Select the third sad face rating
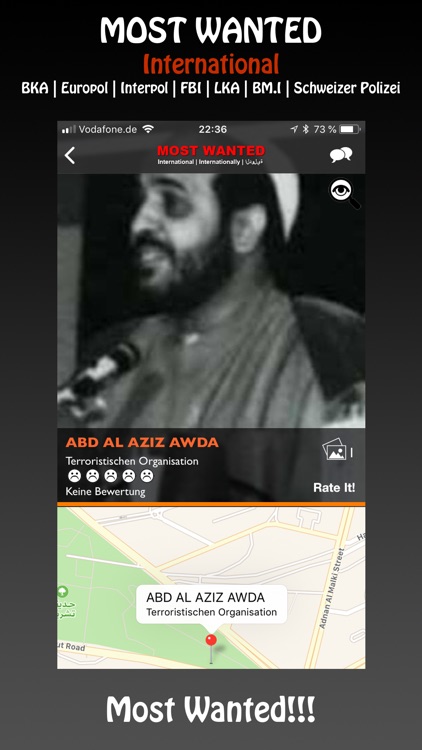 (111, 476)
